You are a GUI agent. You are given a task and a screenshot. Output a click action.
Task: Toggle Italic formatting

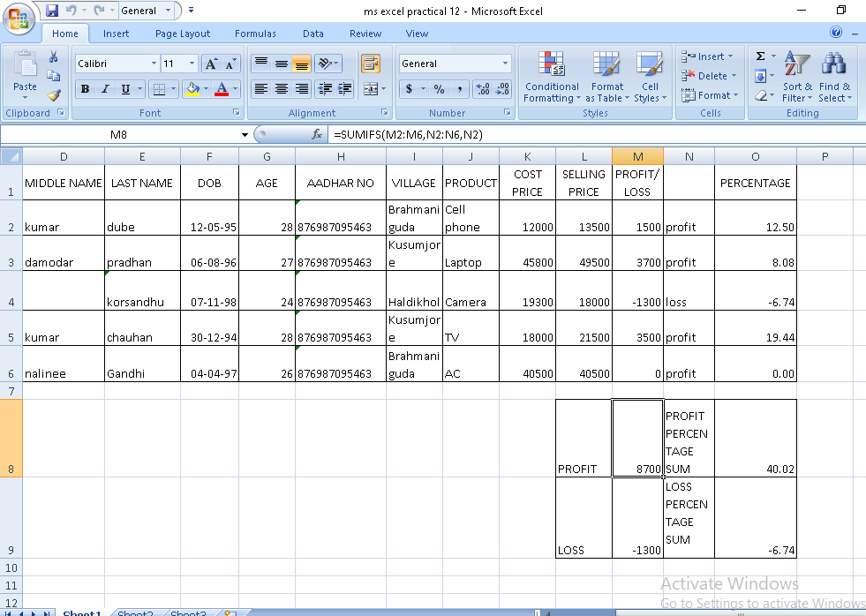[105, 89]
